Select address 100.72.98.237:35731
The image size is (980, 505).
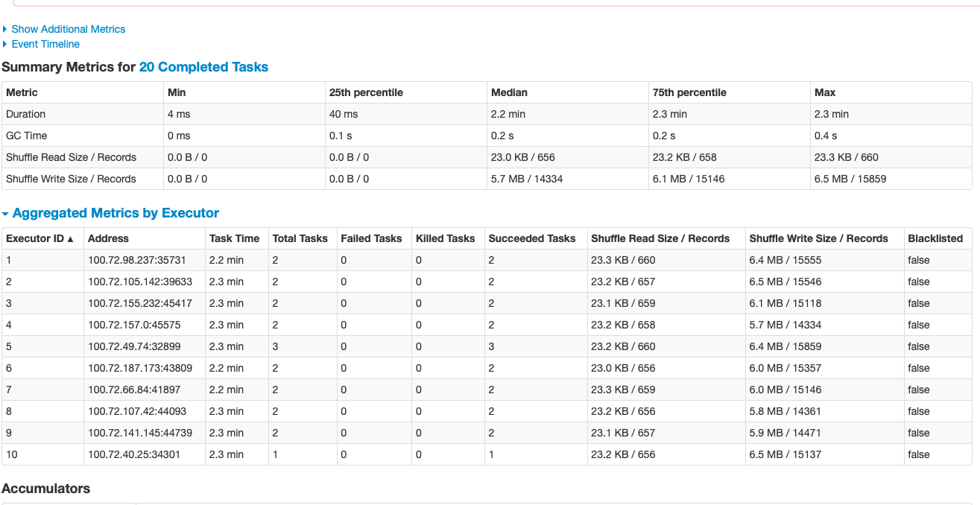click(136, 260)
